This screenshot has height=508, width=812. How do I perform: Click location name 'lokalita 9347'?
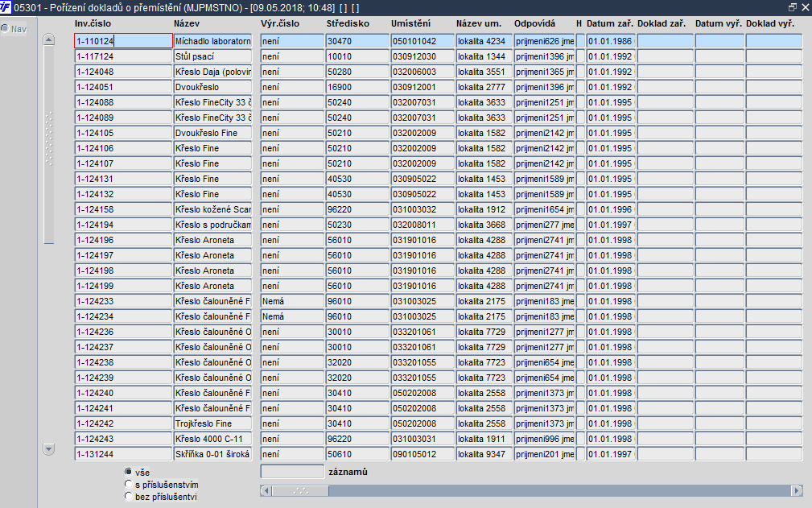click(484, 454)
